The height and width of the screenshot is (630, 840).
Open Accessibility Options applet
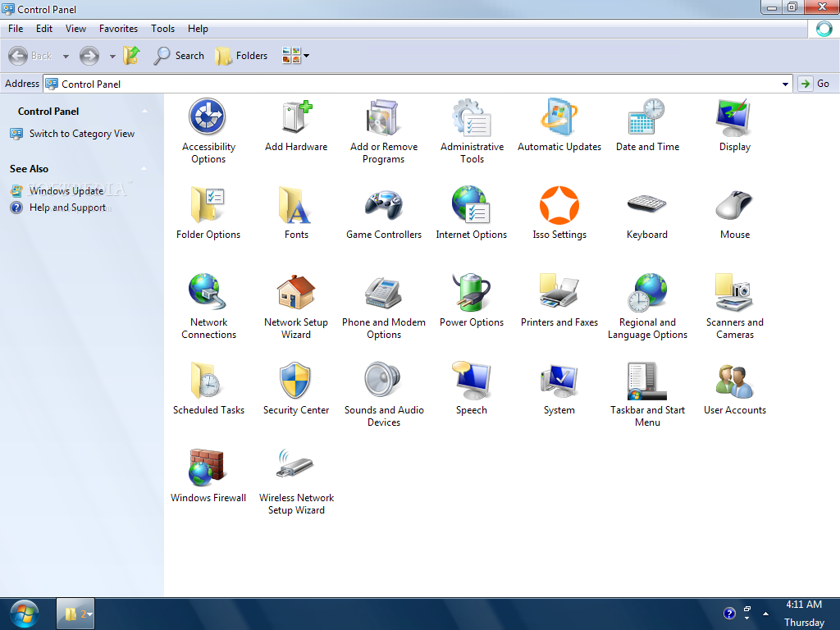208,130
